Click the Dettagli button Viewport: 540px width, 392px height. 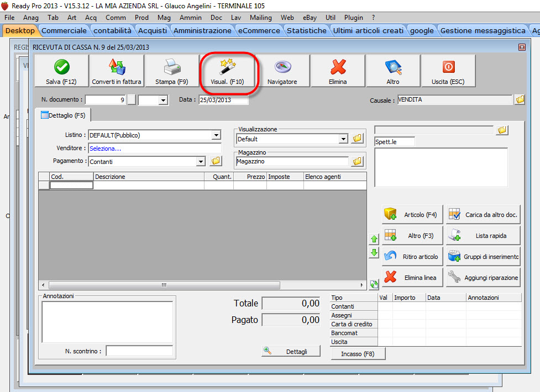pyautogui.click(x=291, y=351)
